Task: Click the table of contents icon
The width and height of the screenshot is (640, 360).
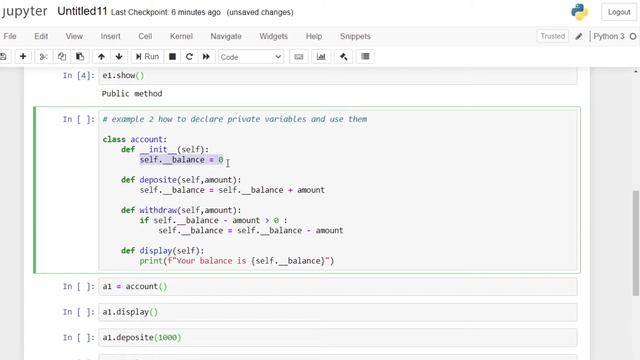Action: click(365, 57)
